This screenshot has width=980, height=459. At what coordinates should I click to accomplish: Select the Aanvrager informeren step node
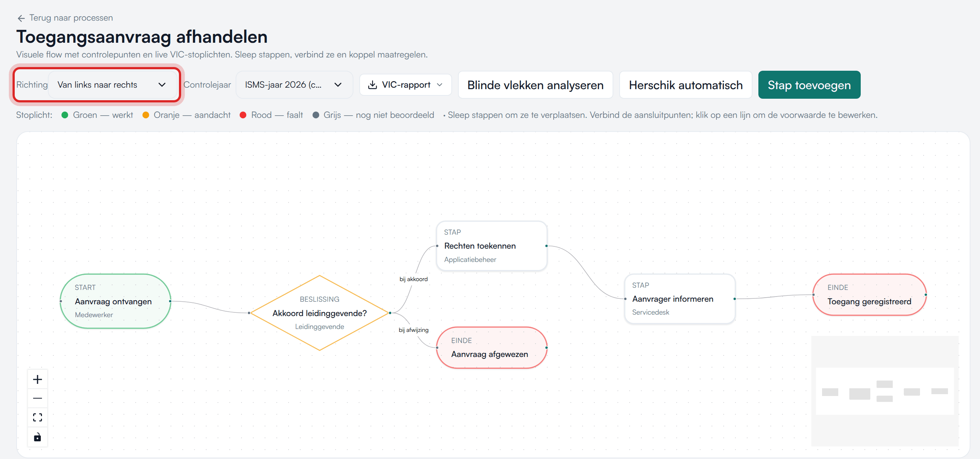click(680, 299)
